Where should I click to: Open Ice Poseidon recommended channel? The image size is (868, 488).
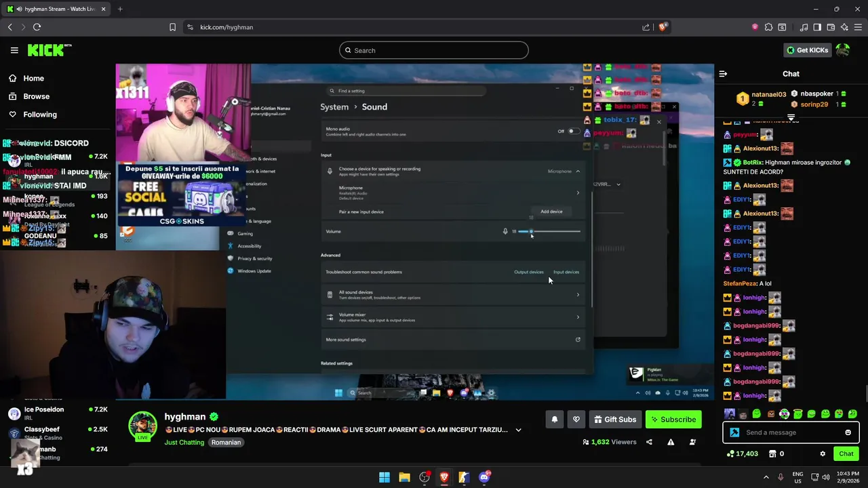[x=58, y=413]
